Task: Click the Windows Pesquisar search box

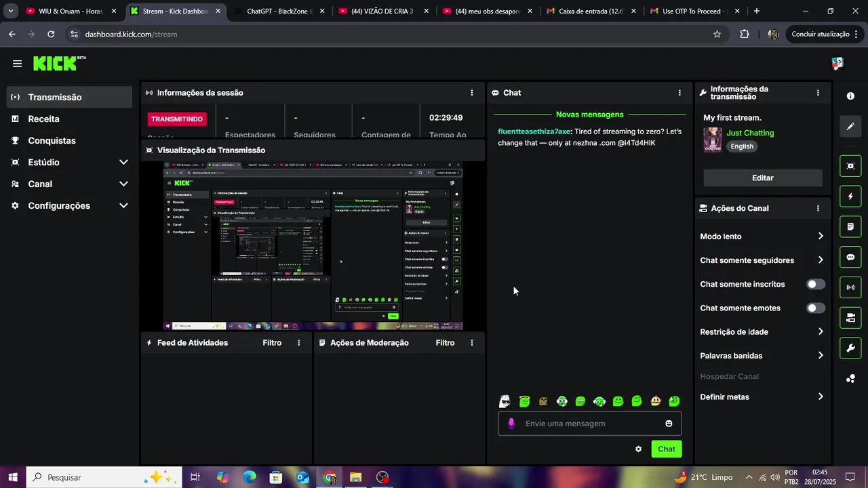Action: coord(104,477)
